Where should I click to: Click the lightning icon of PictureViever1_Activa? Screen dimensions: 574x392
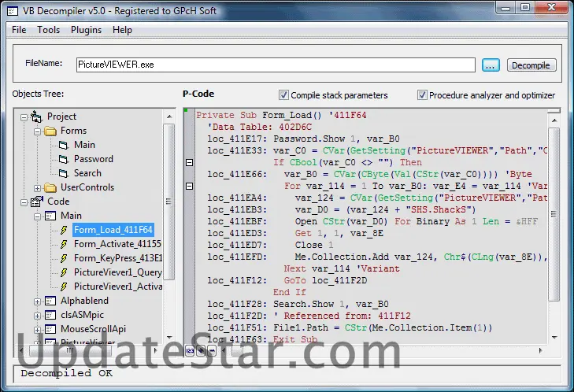click(x=64, y=287)
